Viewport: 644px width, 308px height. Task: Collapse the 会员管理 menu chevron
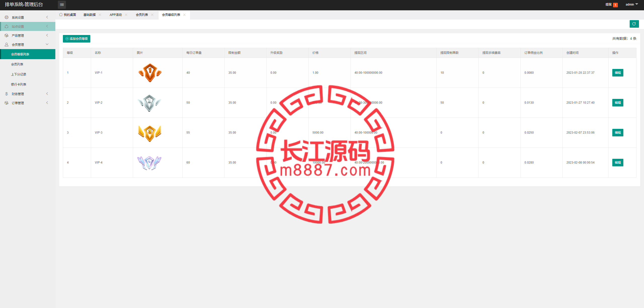pos(47,44)
